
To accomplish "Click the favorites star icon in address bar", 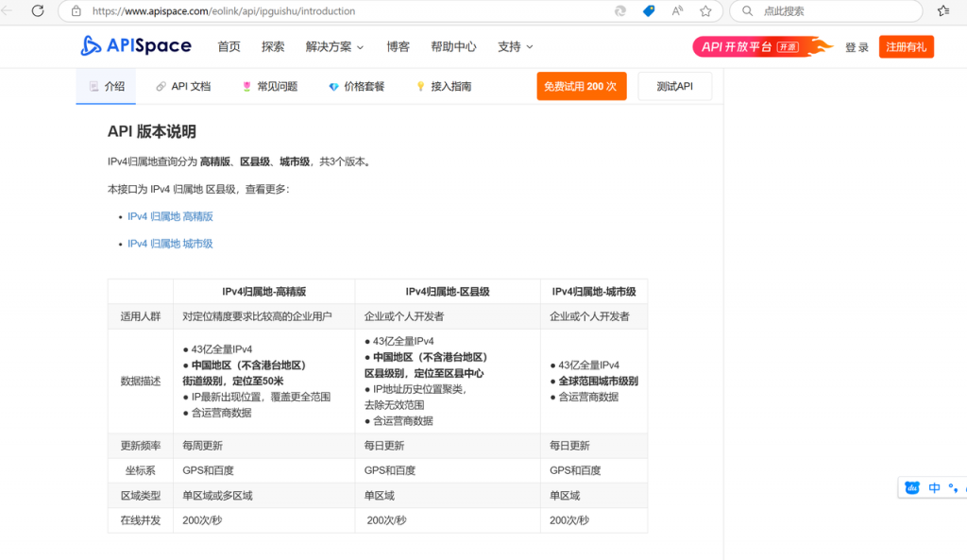I will [x=705, y=11].
